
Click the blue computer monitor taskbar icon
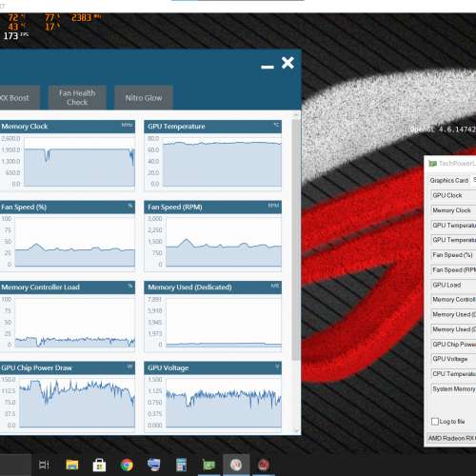[x=154, y=466]
